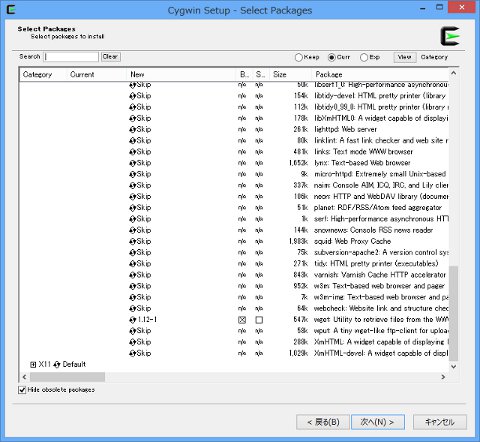480x442 pixels.
Task: Select the lighttpd Web server description
Action: (x=345, y=130)
